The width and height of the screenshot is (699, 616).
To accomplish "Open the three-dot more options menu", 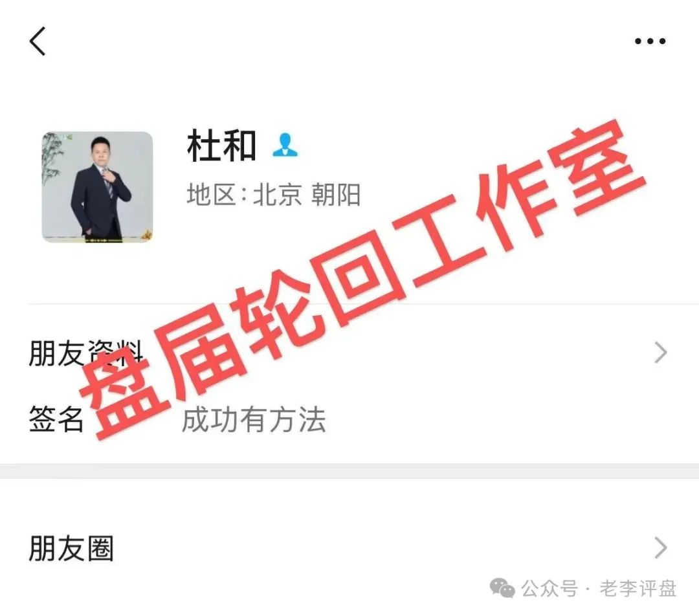I will click(650, 41).
